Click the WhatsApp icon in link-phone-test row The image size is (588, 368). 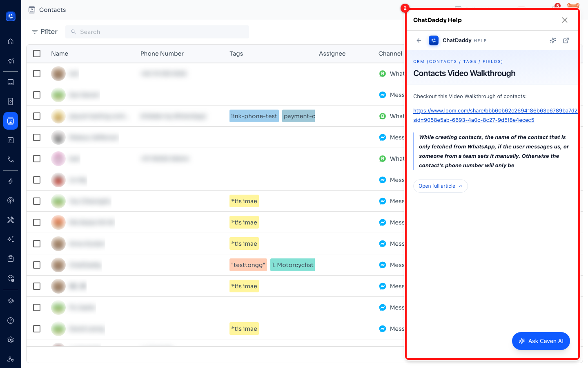pos(383,116)
